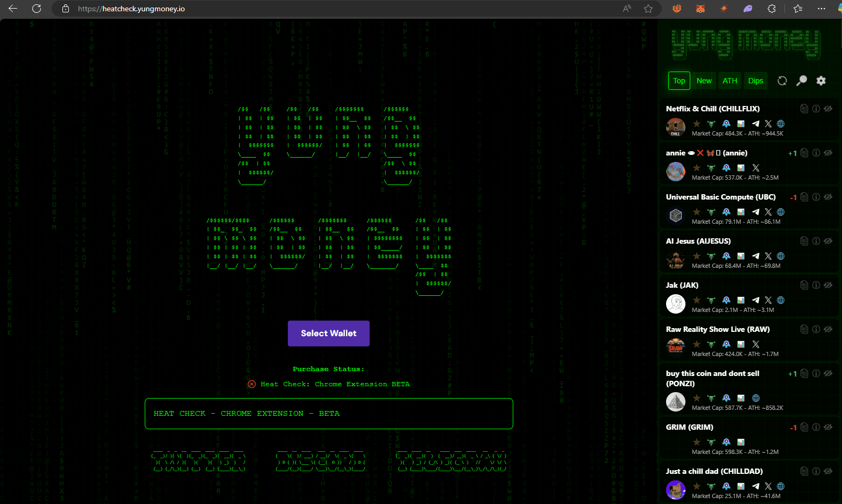Viewport: 842px width, 504px height.
Task: Open browser Settings and more menu
Action: pos(821,9)
